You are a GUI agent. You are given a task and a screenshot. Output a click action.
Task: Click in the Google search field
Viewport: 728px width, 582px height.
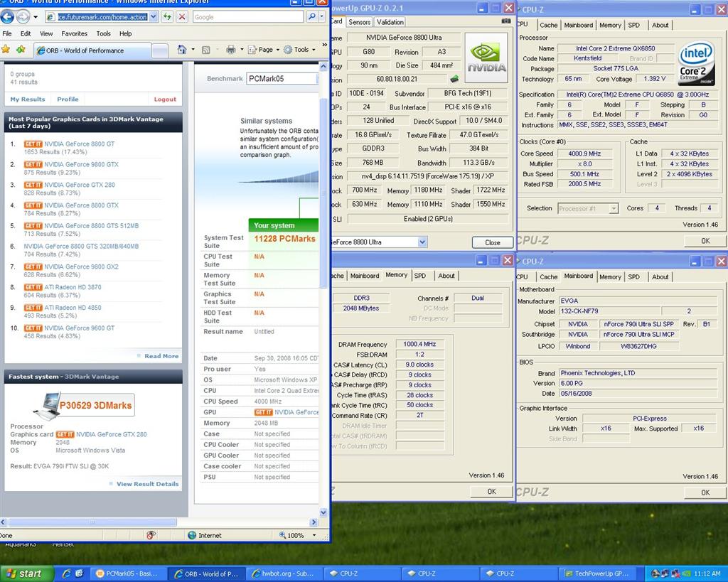[247, 17]
